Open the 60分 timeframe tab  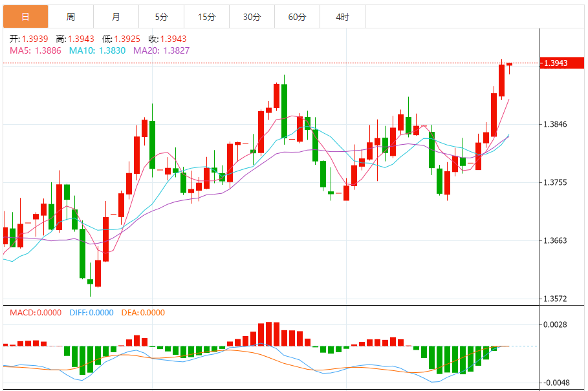tap(298, 17)
